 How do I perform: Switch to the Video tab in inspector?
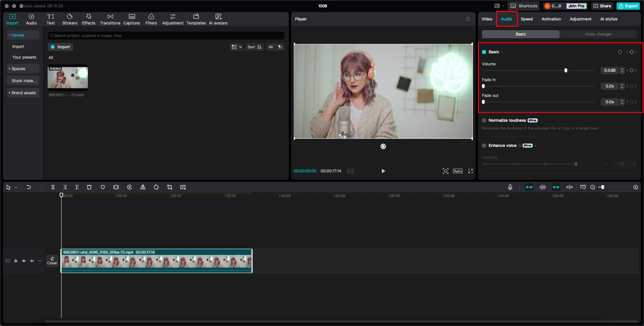[487, 19]
